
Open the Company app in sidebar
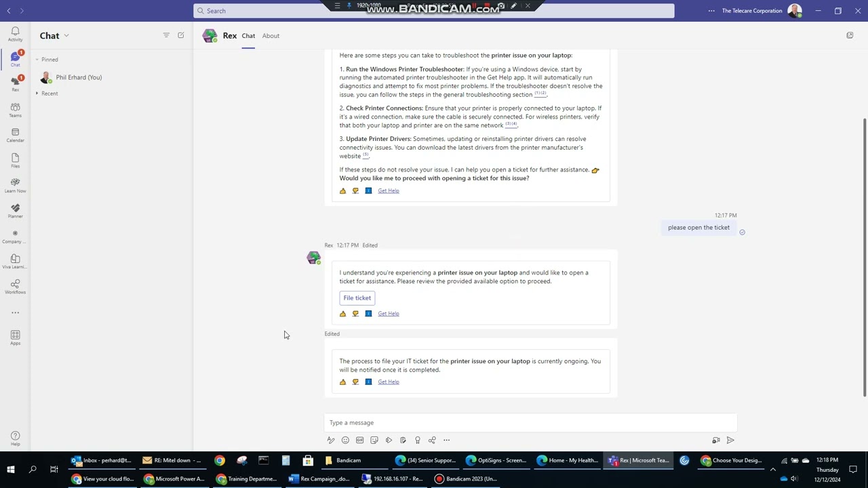coord(15,237)
